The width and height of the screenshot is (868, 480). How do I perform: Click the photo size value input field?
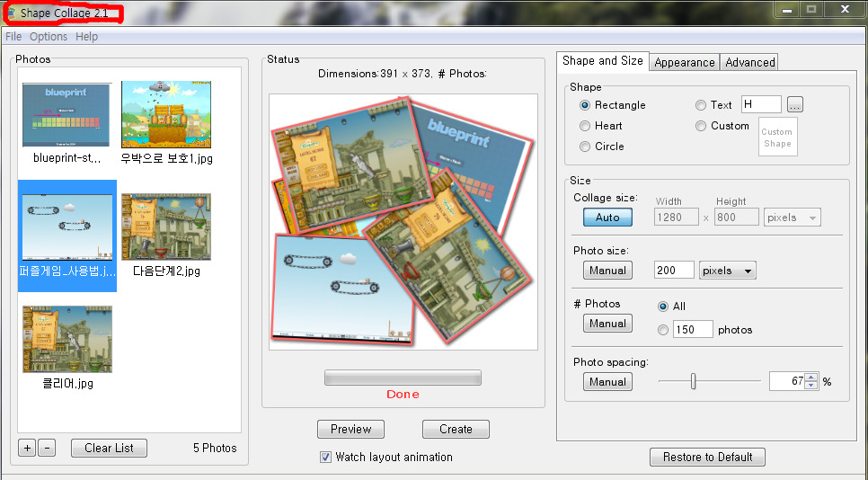click(x=674, y=271)
